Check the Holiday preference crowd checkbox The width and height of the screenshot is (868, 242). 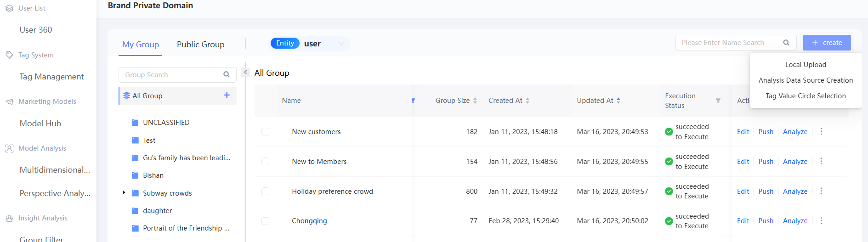coord(265,191)
